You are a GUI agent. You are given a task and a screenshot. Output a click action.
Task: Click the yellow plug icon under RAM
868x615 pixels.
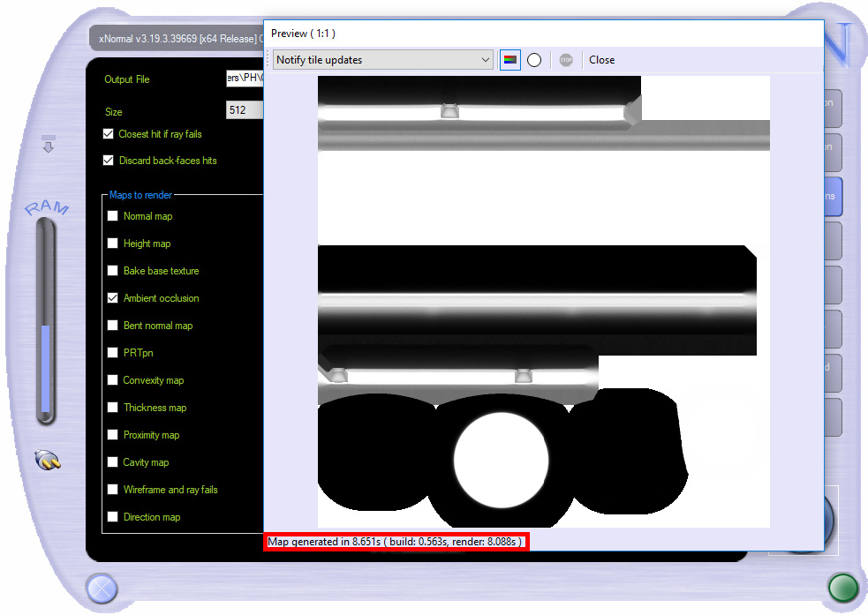pyautogui.click(x=46, y=461)
